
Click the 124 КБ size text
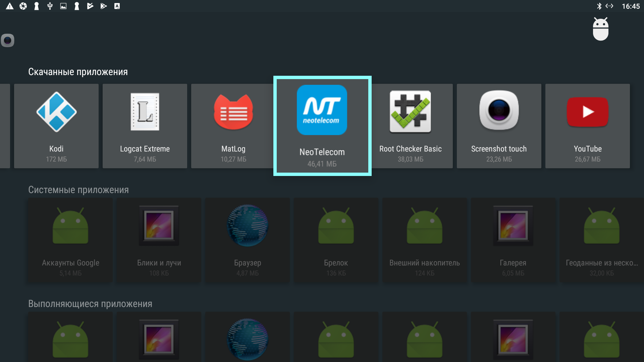point(425,273)
